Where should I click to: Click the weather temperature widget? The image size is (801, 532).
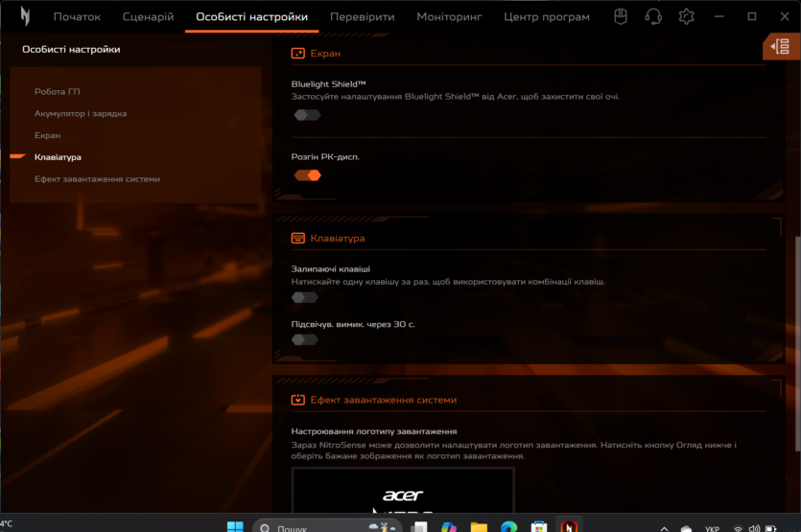7,523
